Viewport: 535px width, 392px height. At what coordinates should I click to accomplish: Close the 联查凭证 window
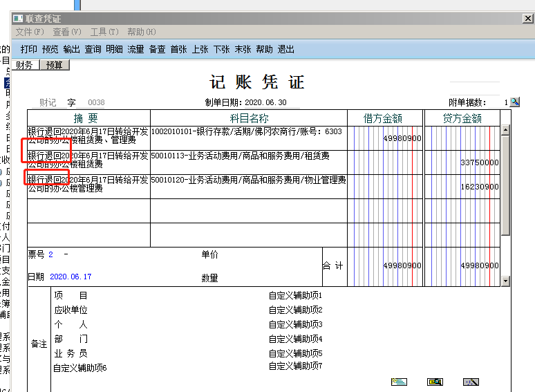528,19
